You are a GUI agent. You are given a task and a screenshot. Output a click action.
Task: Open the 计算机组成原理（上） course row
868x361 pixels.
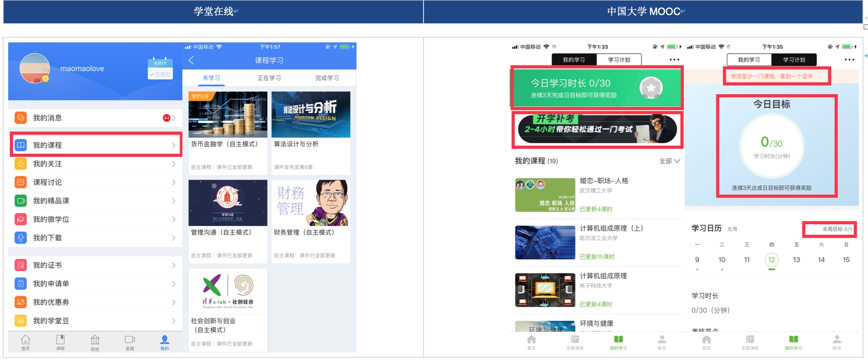[x=597, y=242]
